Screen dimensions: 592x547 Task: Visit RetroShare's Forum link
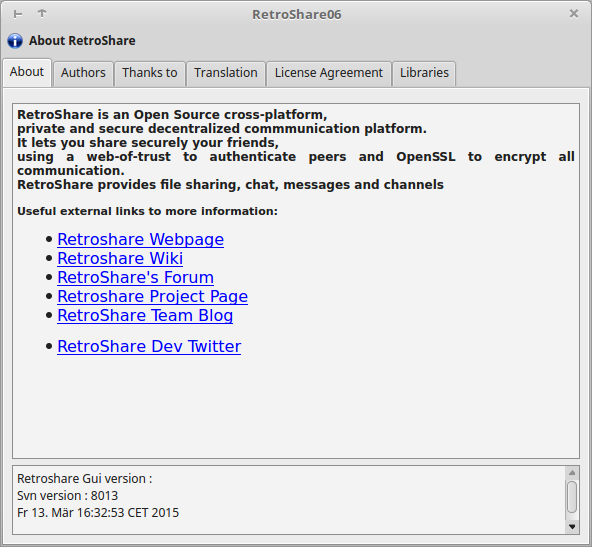click(x=136, y=277)
